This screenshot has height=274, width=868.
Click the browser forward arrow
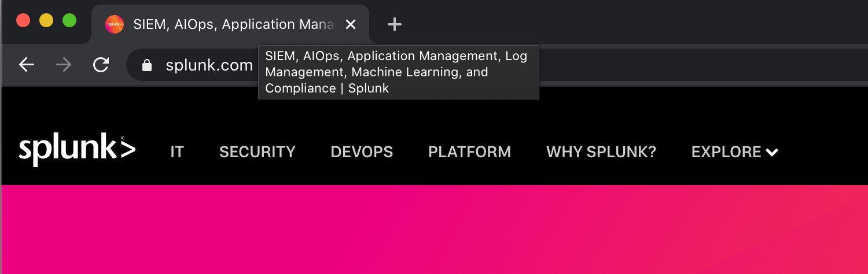64,65
